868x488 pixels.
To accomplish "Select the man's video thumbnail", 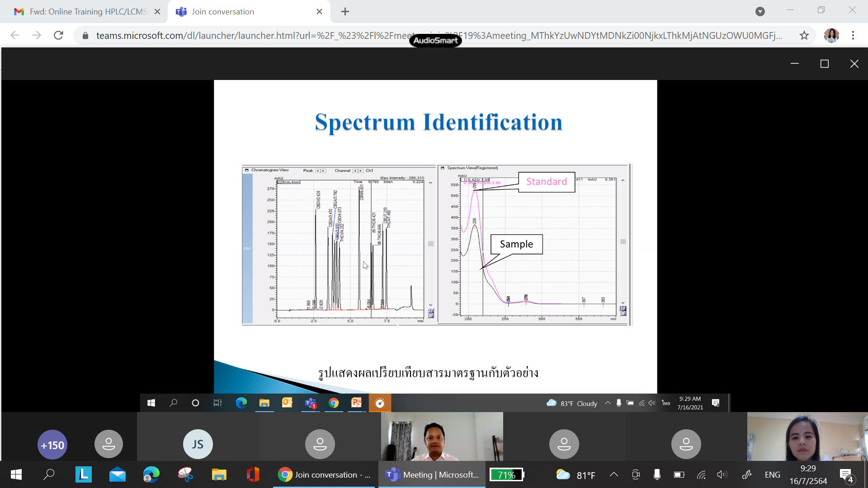I will [x=442, y=436].
